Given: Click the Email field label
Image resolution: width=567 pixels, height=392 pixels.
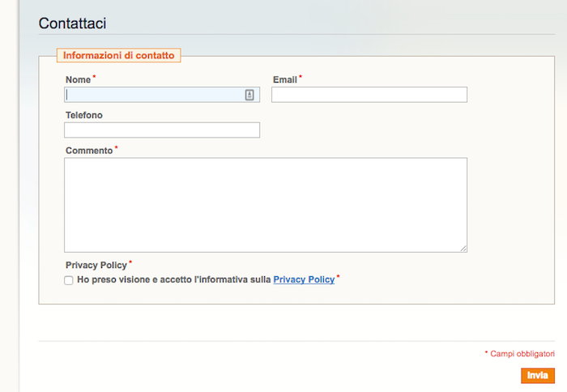Looking at the screenshot, I should pyautogui.click(x=285, y=79).
